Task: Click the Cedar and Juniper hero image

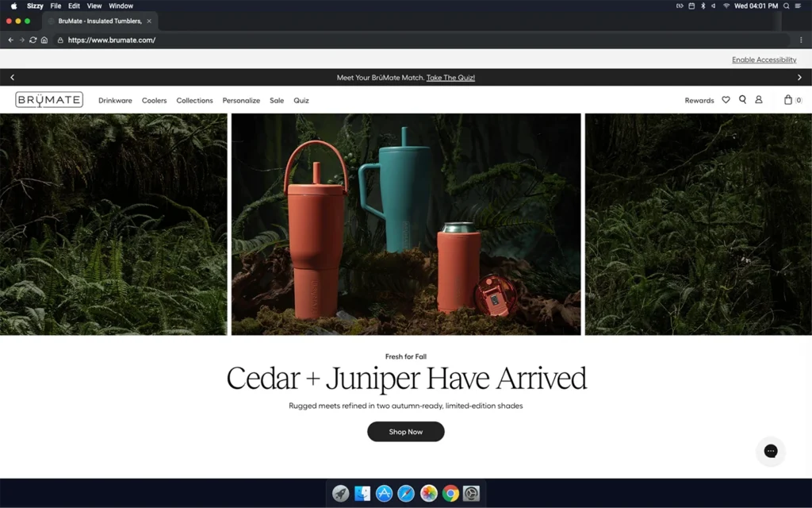Action: pos(406,224)
